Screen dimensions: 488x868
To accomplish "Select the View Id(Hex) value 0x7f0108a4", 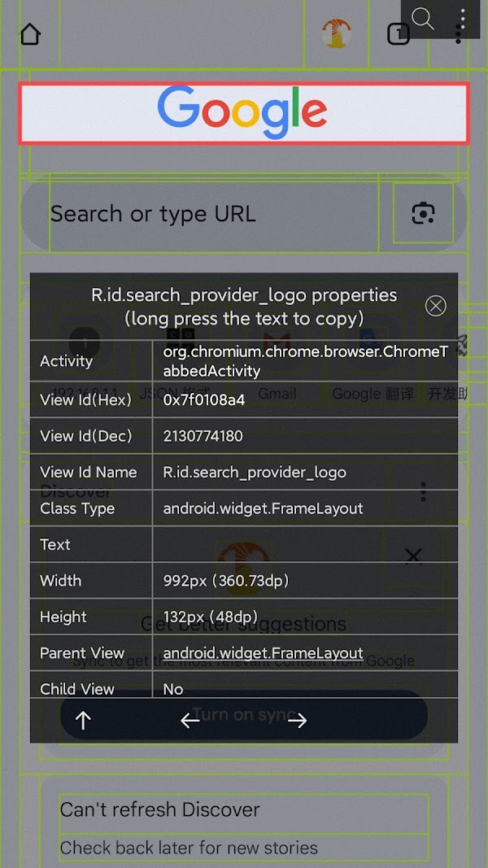I will tap(204, 400).
